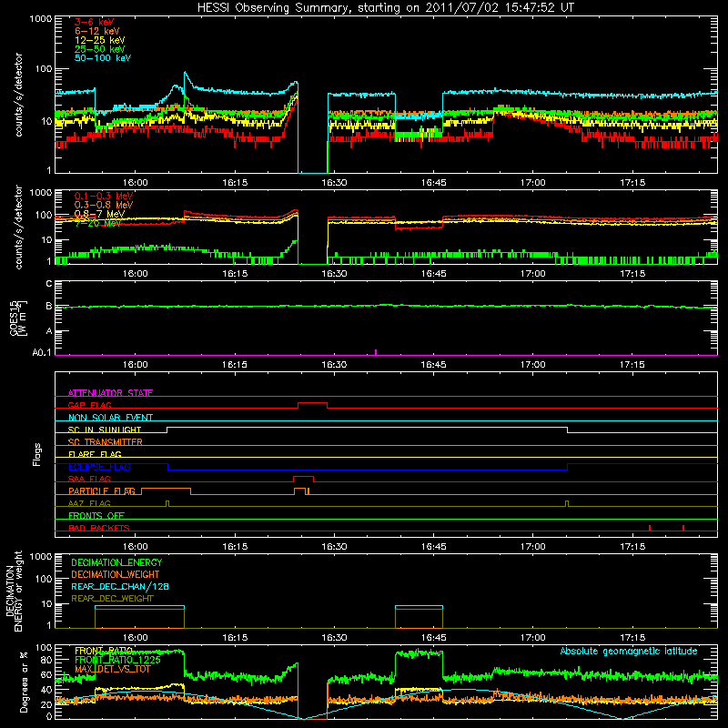Select the green FRONTS_OFF label
The width and height of the screenshot is (728, 728).
[96, 516]
